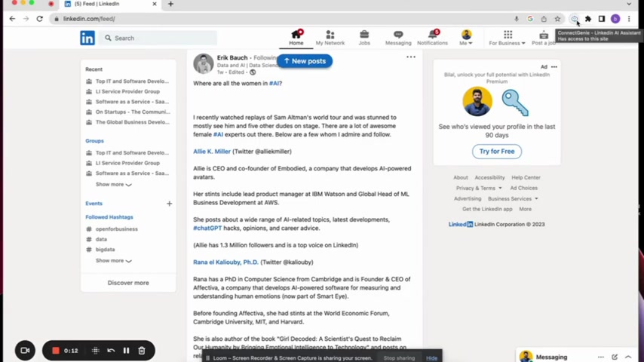
Task: Open Get the LinkedIn app link
Action: 487,209
